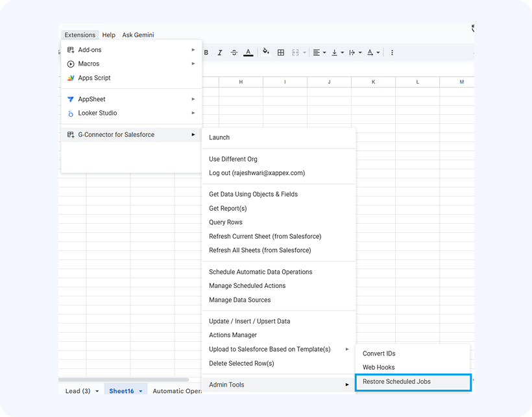This screenshot has height=417, width=532.
Task: Toggle bold formatting in toolbar
Action: coord(206,53)
